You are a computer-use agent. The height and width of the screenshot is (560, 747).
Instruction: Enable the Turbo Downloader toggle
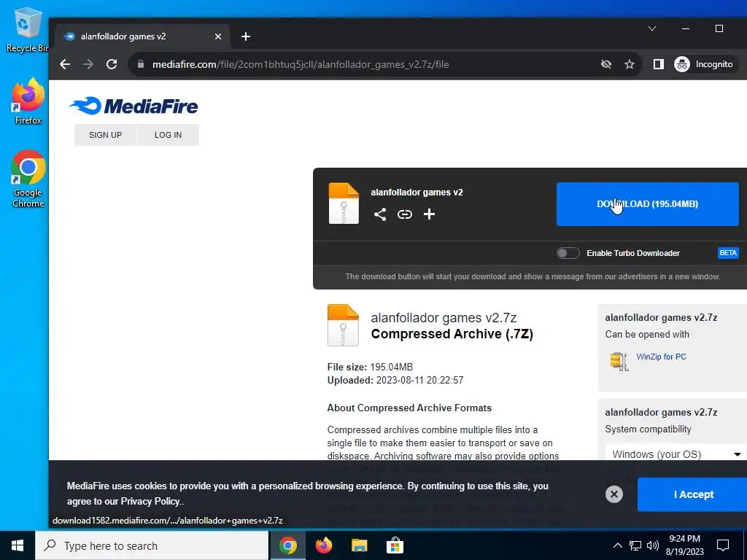pos(568,253)
